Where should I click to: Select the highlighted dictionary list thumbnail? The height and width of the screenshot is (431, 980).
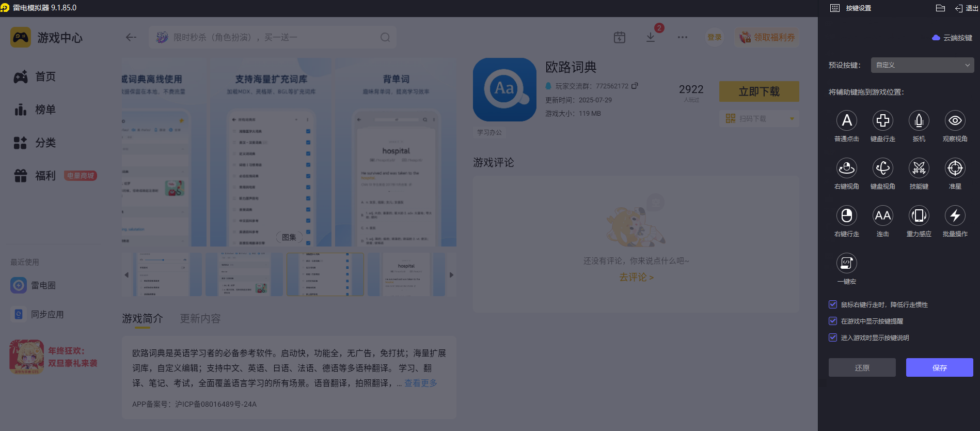coord(325,274)
